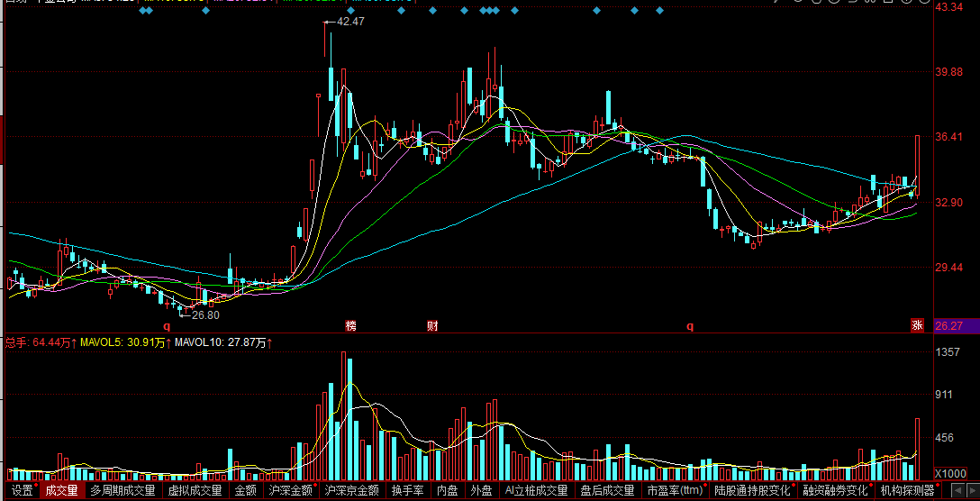This screenshot has width=980, height=501.
Task: Click the 涨 marker at chart end
Action: click(x=917, y=325)
